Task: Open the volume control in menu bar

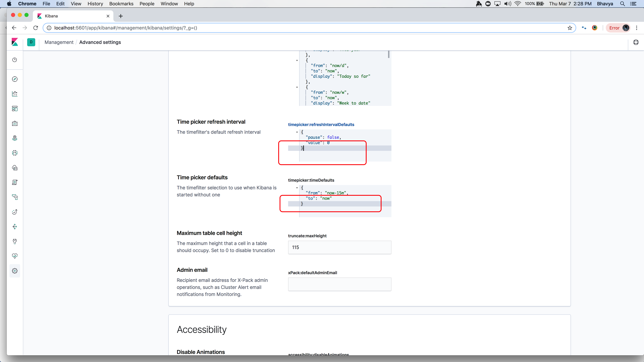Action: coord(507,4)
